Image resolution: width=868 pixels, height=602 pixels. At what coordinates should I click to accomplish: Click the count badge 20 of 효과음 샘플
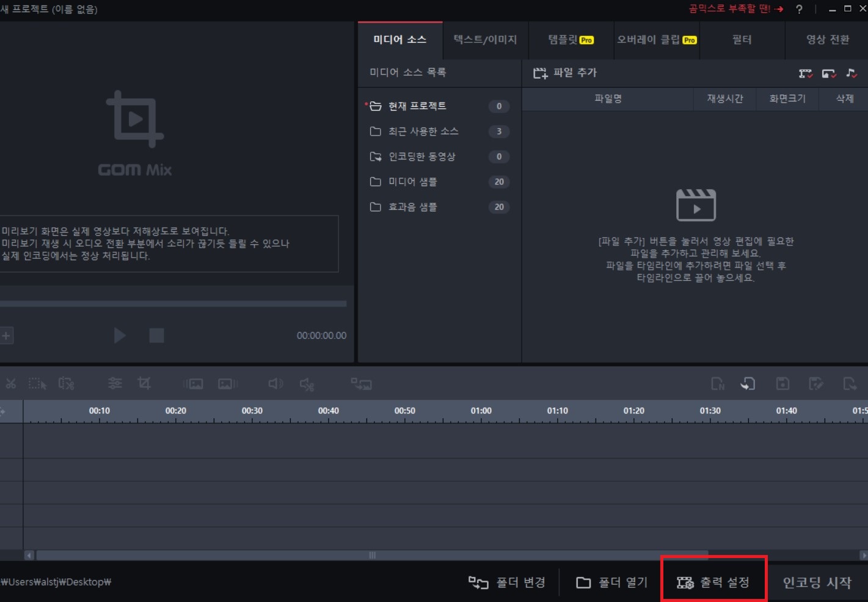pos(499,207)
